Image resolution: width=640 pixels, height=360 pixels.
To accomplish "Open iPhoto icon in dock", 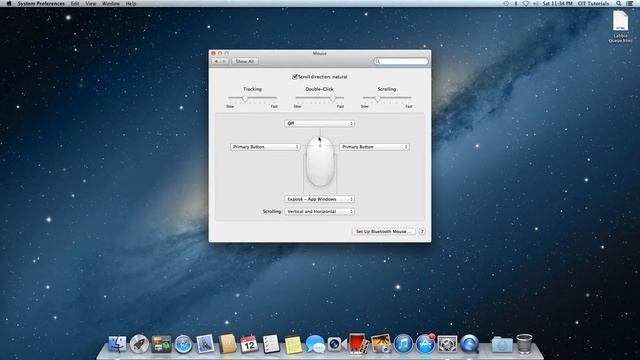I will [381, 344].
